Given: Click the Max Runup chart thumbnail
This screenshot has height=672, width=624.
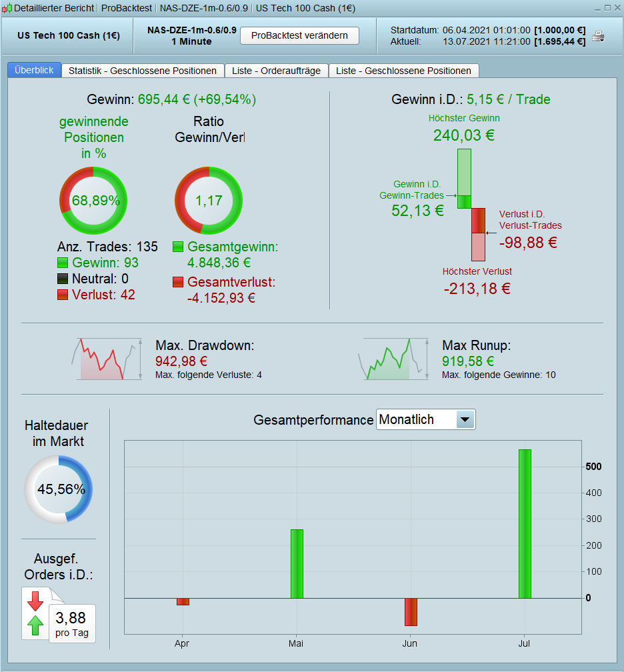Looking at the screenshot, I should coord(393,359).
